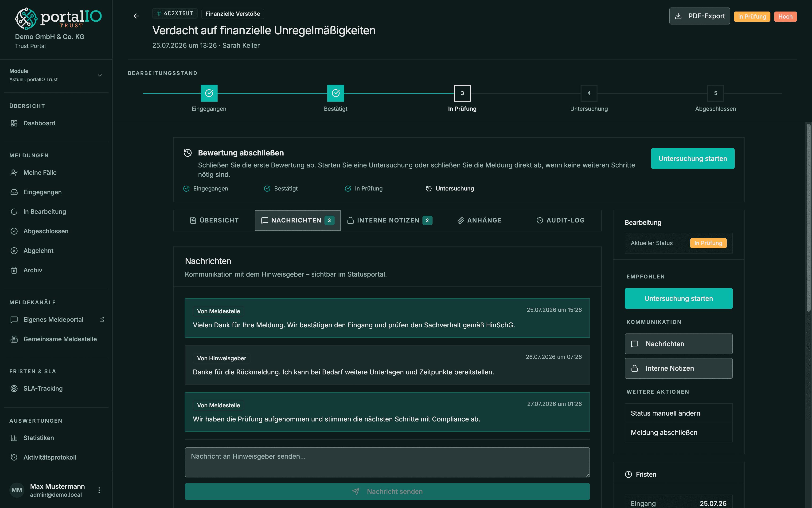Switch to the Anhänge tab
The height and width of the screenshot is (508, 812).
coord(480,220)
